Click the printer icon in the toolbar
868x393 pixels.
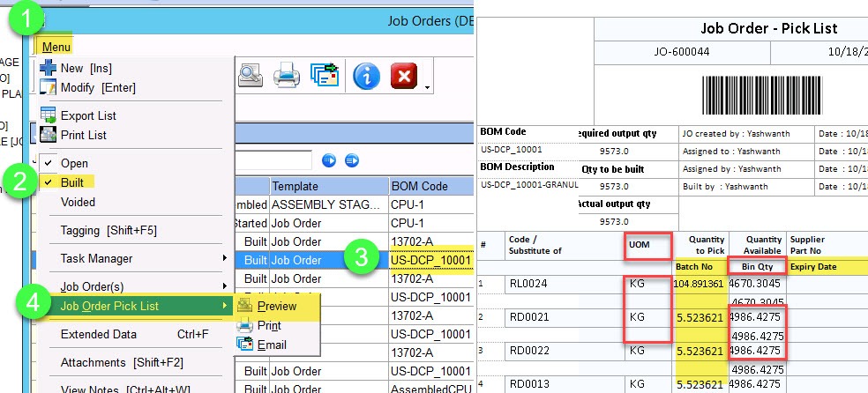tap(287, 77)
